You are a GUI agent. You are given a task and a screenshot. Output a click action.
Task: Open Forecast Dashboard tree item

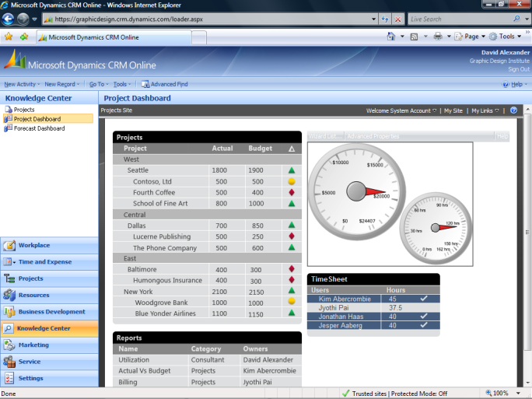pos(39,128)
